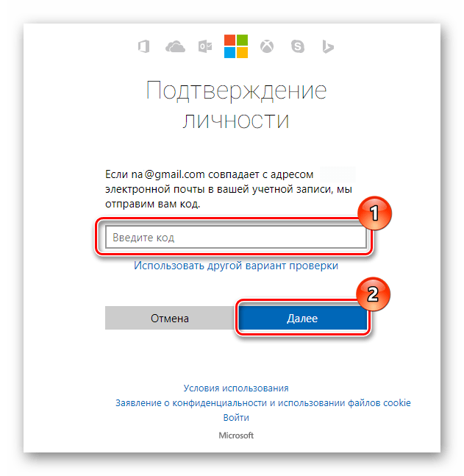Image resolution: width=464 pixels, height=476 pixels.
Task: Click the Skype icon
Action: [297, 47]
